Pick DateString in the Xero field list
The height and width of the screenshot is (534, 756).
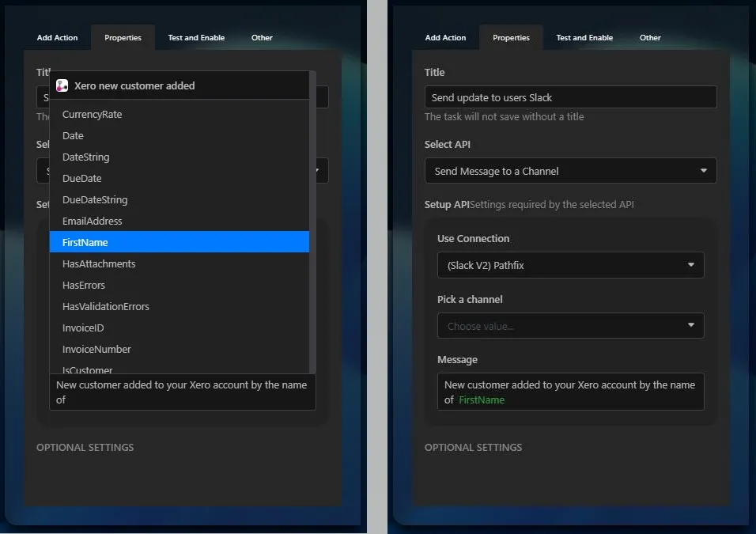tap(180, 157)
